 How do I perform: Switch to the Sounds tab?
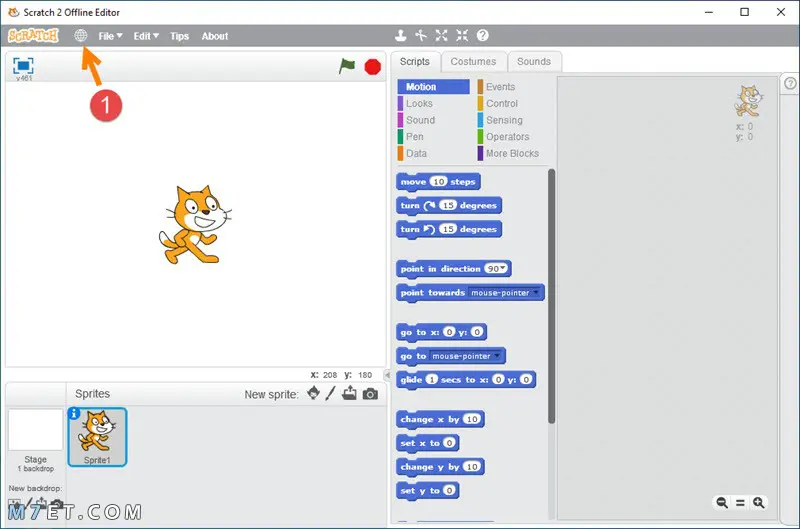[x=534, y=62]
